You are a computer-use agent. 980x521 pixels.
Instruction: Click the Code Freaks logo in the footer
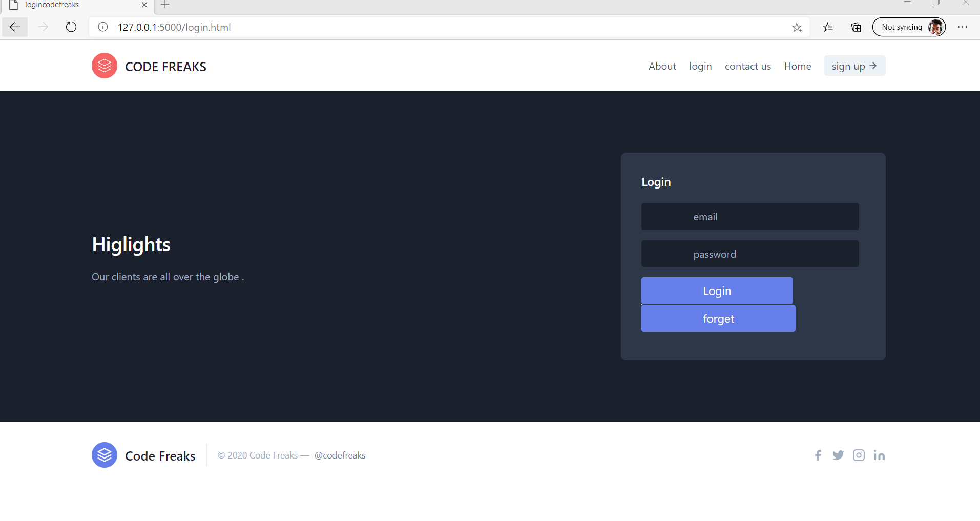[105, 455]
